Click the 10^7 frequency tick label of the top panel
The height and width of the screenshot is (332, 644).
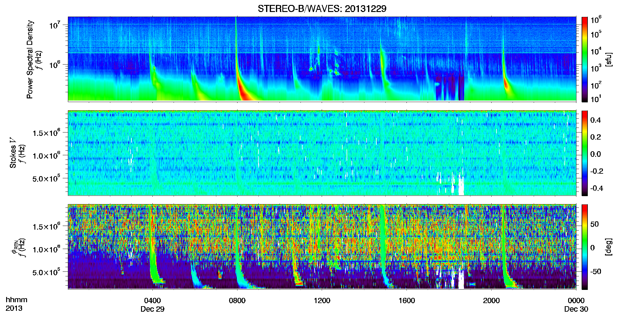55,25
